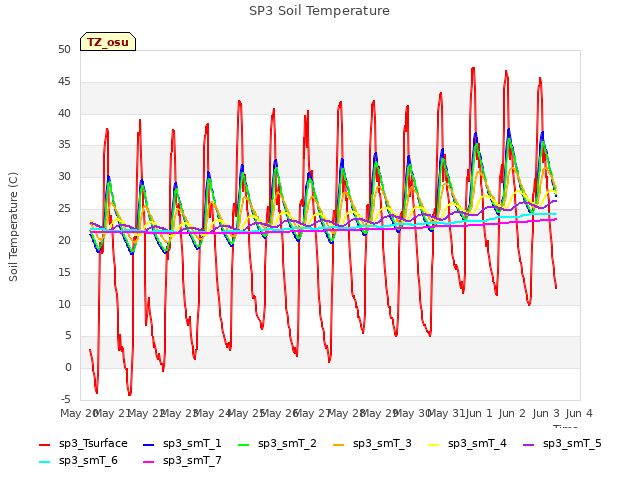Click the 25 y-axis tick label
640x480 pixels.
pos(64,209)
